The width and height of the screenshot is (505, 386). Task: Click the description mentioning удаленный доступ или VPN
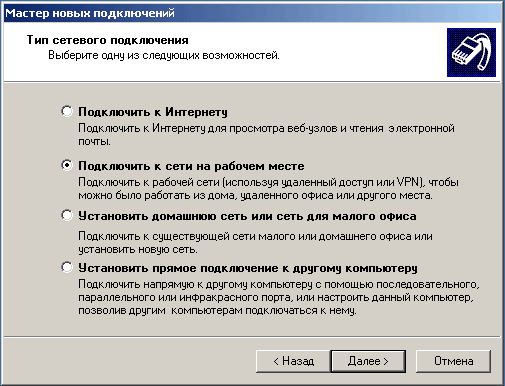[268, 189]
